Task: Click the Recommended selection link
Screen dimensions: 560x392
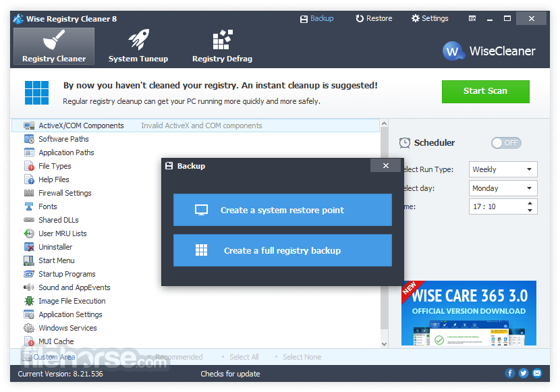Action: coord(179,357)
